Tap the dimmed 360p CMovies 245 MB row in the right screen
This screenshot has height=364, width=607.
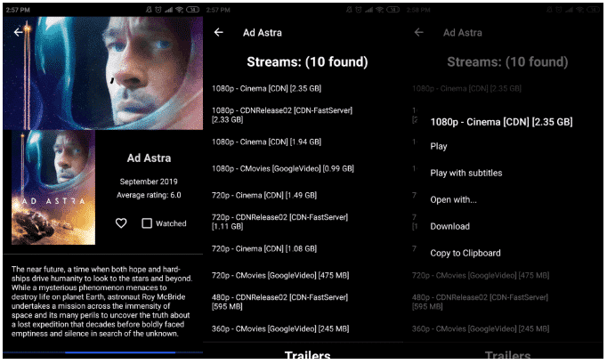481,329
